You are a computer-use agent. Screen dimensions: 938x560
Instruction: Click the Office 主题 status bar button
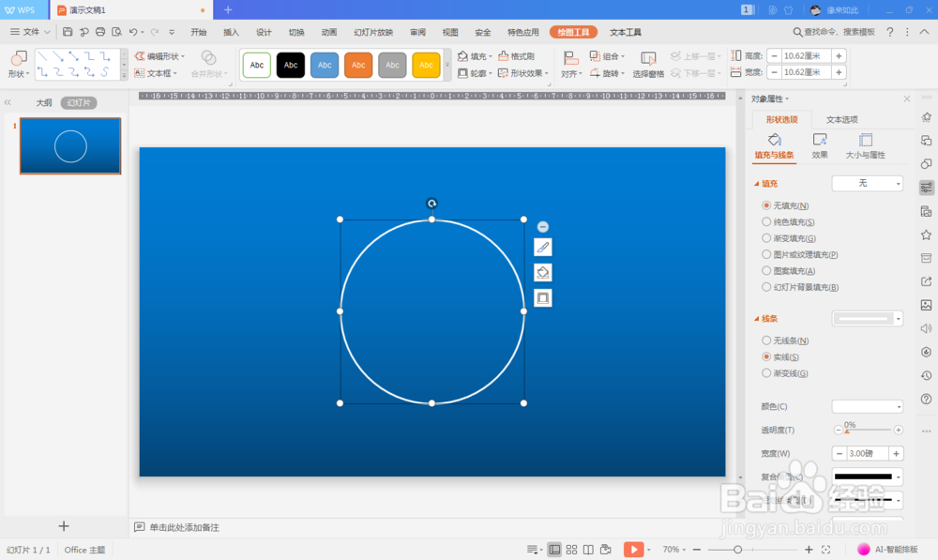click(x=83, y=549)
